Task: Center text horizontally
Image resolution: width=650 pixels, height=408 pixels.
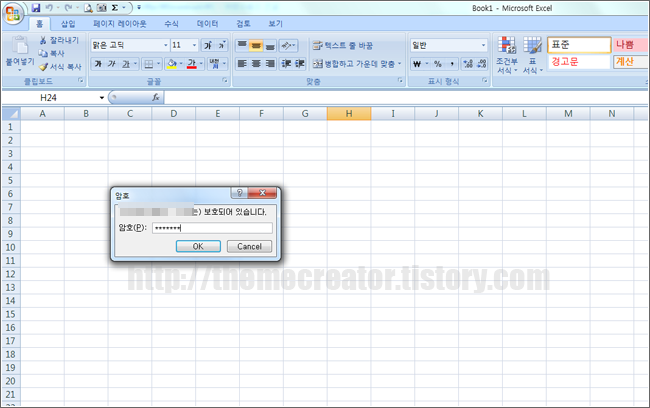Action: (256, 63)
